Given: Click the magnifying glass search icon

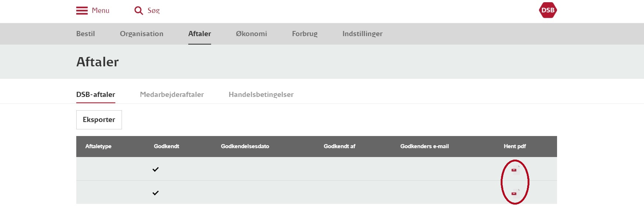Looking at the screenshot, I should pyautogui.click(x=139, y=11).
